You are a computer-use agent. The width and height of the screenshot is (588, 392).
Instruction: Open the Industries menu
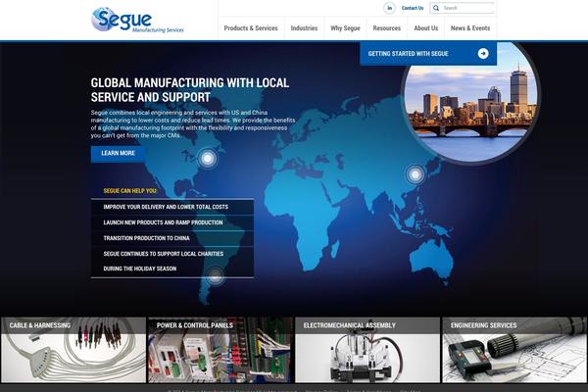click(x=304, y=28)
